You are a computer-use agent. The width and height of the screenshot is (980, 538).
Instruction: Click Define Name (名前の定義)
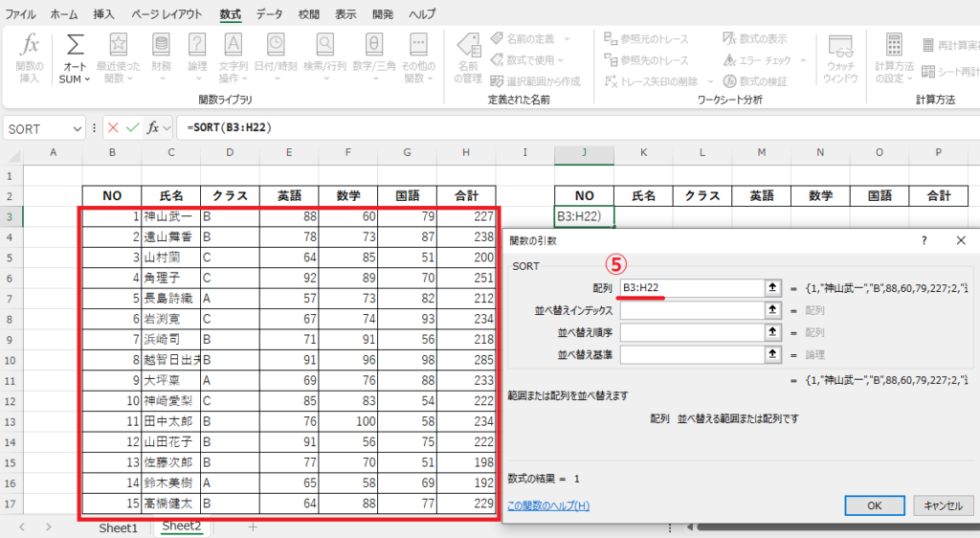pos(523,38)
